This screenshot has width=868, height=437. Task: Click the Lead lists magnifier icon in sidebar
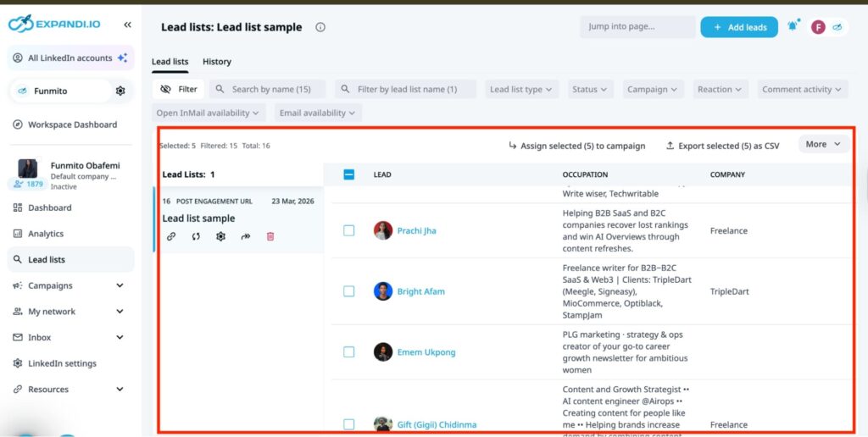[x=18, y=259]
